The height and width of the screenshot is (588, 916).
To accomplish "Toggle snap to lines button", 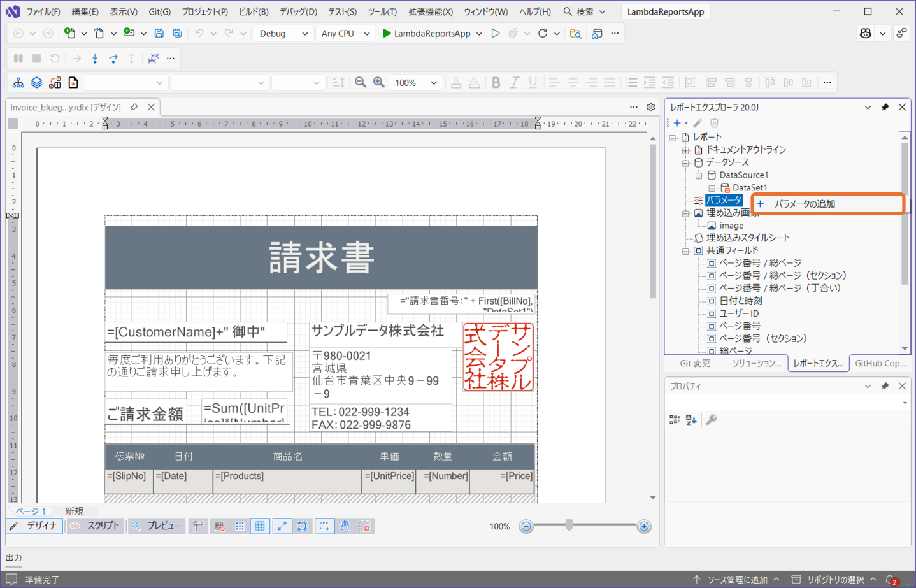I will pyautogui.click(x=282, y=526).
